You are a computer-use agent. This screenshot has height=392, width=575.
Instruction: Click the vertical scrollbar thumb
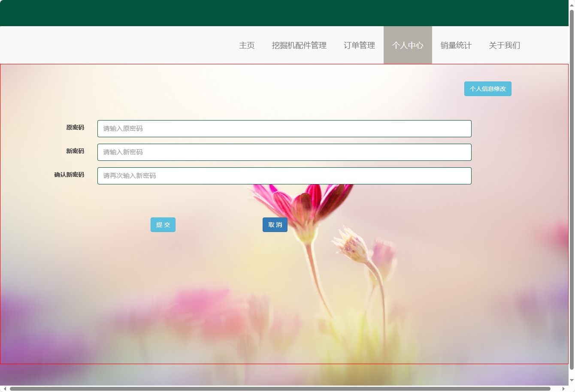pos(572,189)
